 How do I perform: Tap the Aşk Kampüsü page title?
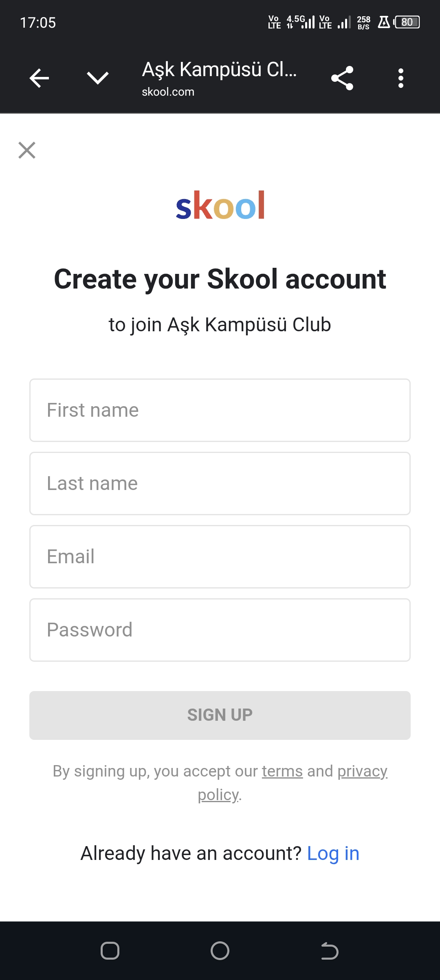click(x=219, y=70)
